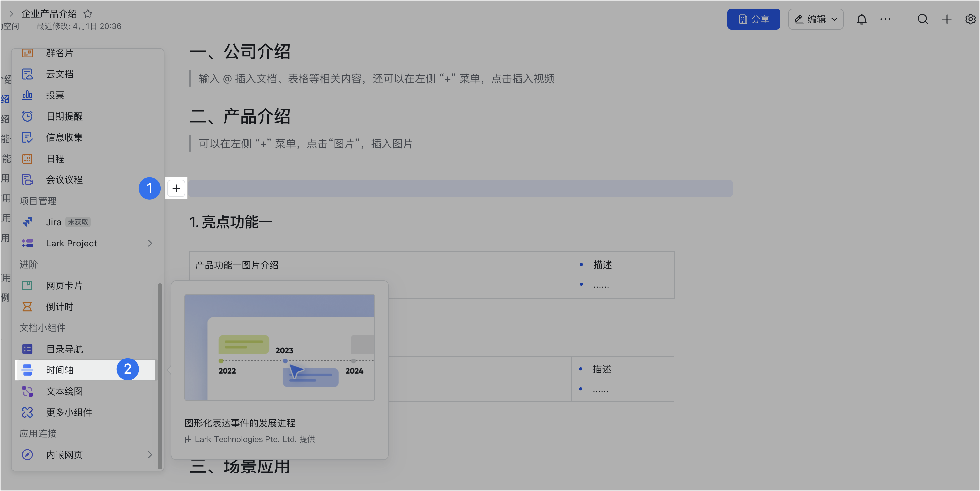The image size is (980, 491).
Task: Click the highlighted empty text line
Action: (x=460, y=188)
